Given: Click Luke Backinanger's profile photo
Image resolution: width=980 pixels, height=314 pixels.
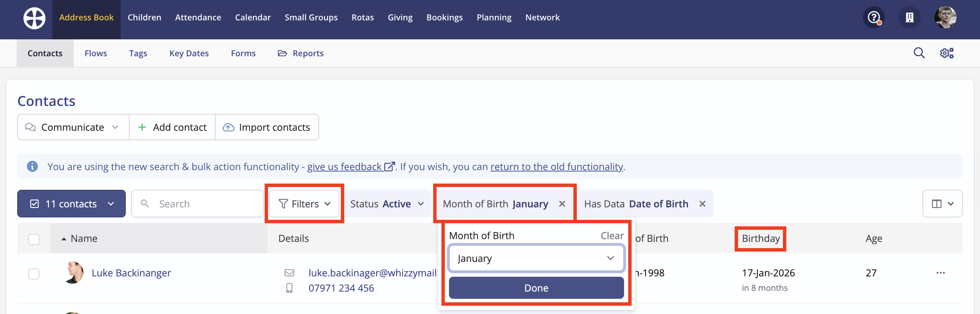Looking at the screenshot, I should (73, 273).
